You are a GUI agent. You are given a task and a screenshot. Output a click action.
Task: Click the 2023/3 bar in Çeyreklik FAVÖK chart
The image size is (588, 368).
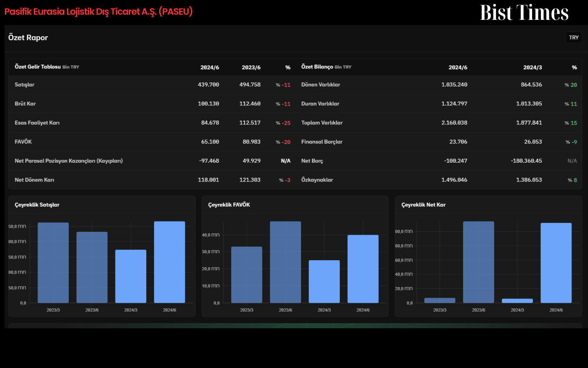[x=247, y=275]
